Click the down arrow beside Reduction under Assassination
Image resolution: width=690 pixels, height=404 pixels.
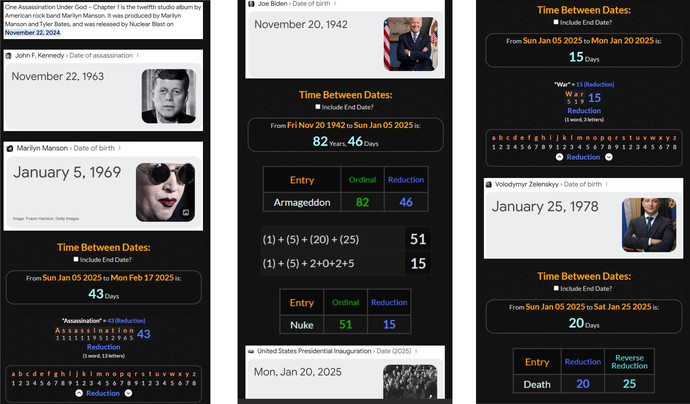tap(128, 393)
